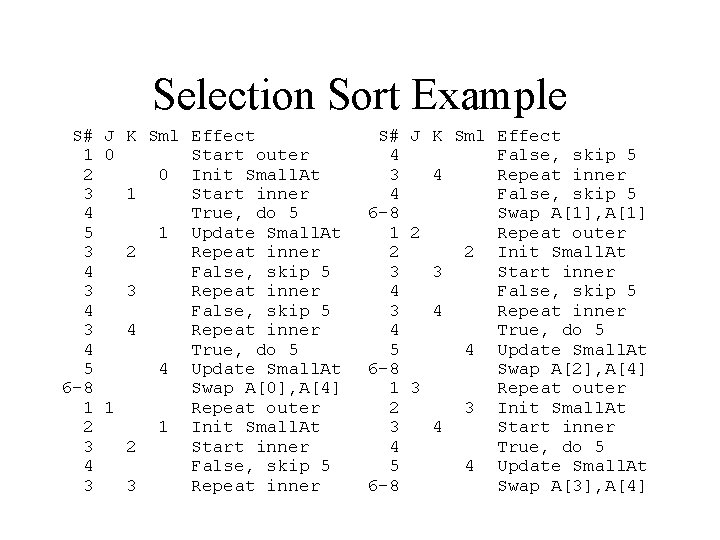Select the left column S# header
This screenshot has height=540, width=720.
83,136
